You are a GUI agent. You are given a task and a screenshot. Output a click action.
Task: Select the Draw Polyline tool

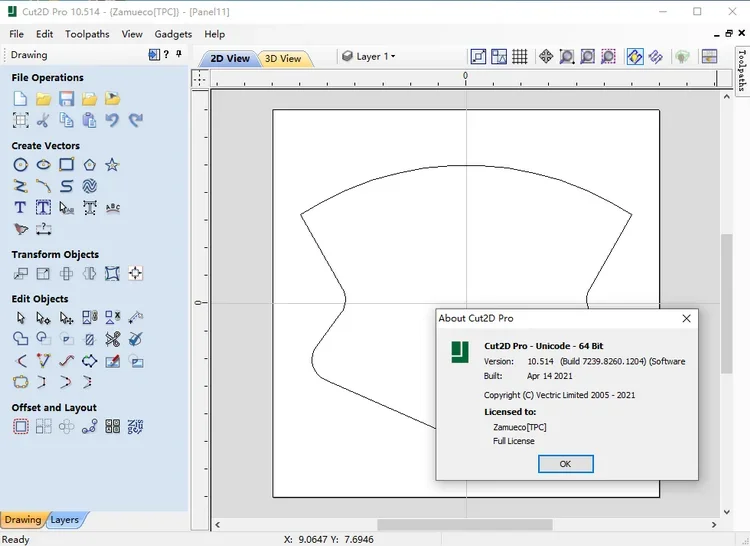[x=20, y=186]
